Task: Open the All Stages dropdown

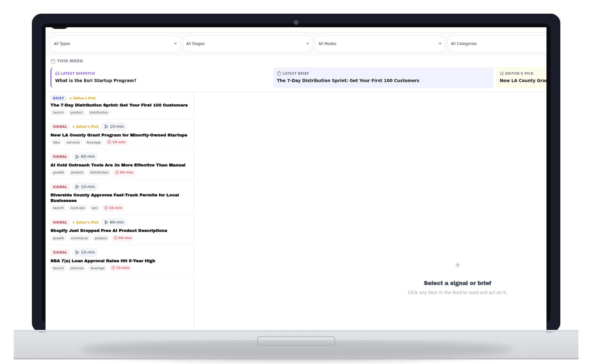Action: pos(248,44)
